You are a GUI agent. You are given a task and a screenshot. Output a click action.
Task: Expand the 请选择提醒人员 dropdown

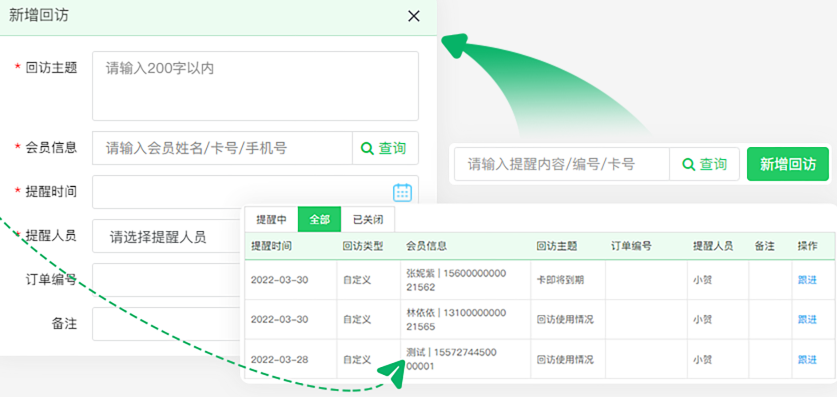click(x=168, y=236)
